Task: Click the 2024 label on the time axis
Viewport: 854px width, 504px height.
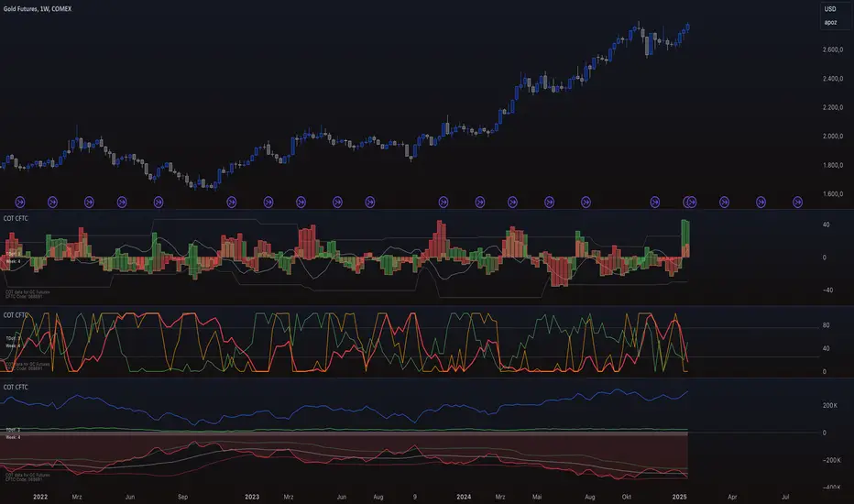Action: click(464, 497)
